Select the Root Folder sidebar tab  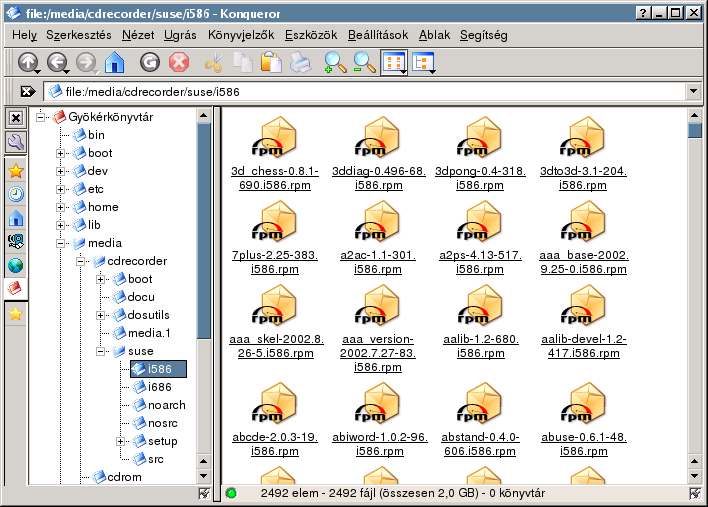tap(16, 288)
